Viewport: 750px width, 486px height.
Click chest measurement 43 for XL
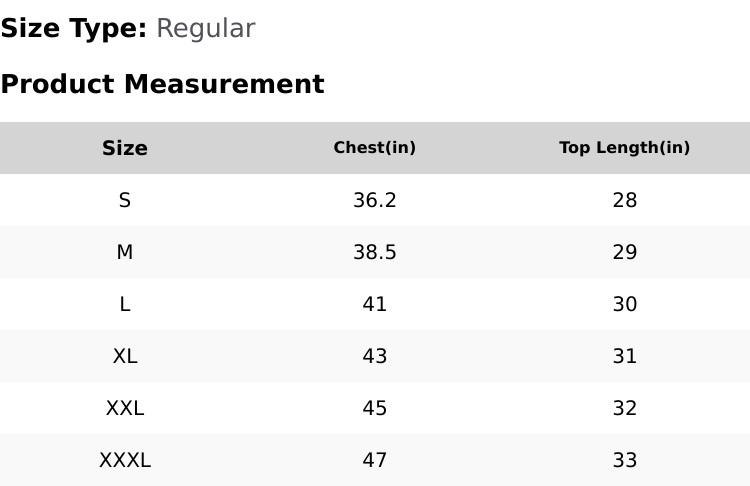coord(375,356)
